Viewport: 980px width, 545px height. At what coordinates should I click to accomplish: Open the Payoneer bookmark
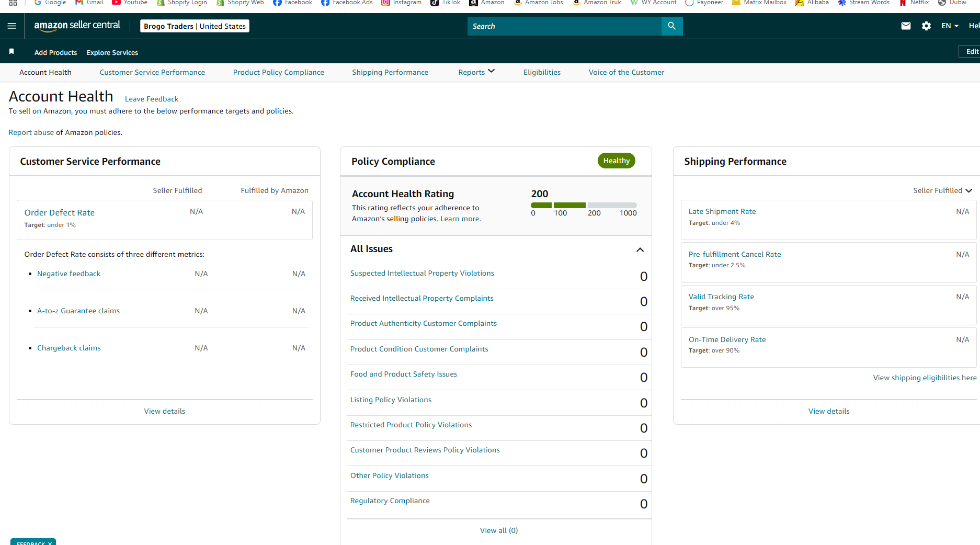click(x=704, y=3)
